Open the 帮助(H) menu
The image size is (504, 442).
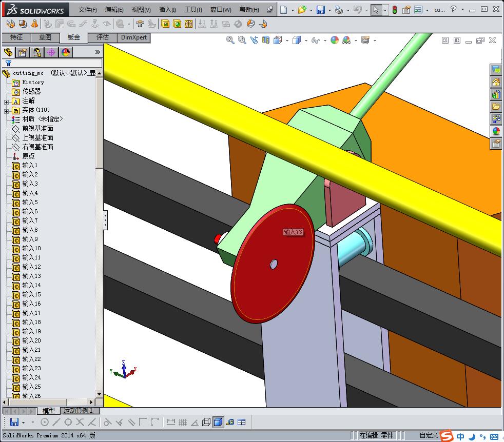tap(249, 10)
